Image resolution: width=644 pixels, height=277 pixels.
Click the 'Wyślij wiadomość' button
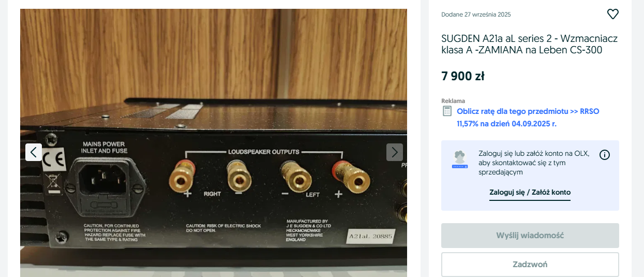pos(530,236)
